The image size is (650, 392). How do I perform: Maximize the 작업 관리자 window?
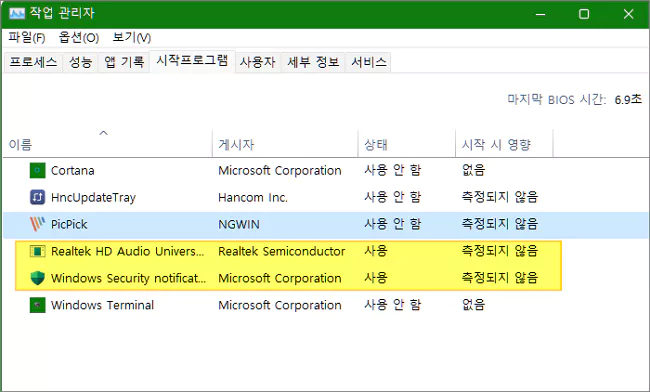pos(584,14)
